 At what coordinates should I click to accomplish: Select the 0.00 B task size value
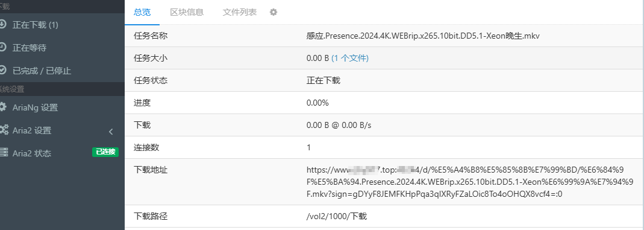click(317, 59)
